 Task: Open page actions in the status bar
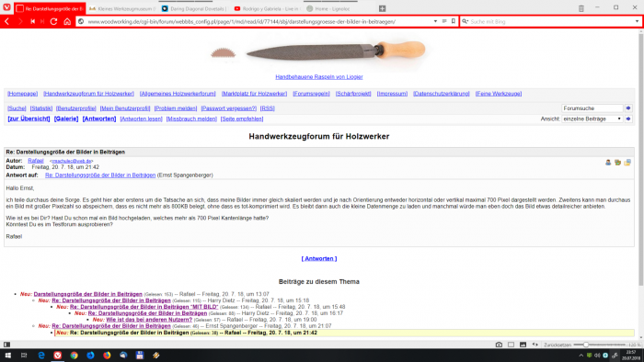pyautogui.click(x=535, y=345)
